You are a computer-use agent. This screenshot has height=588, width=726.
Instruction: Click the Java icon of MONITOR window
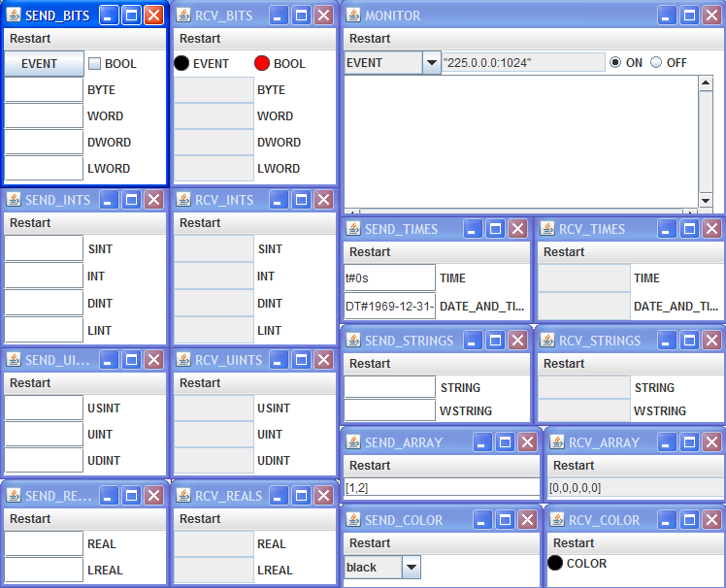[x=353, y=16]
